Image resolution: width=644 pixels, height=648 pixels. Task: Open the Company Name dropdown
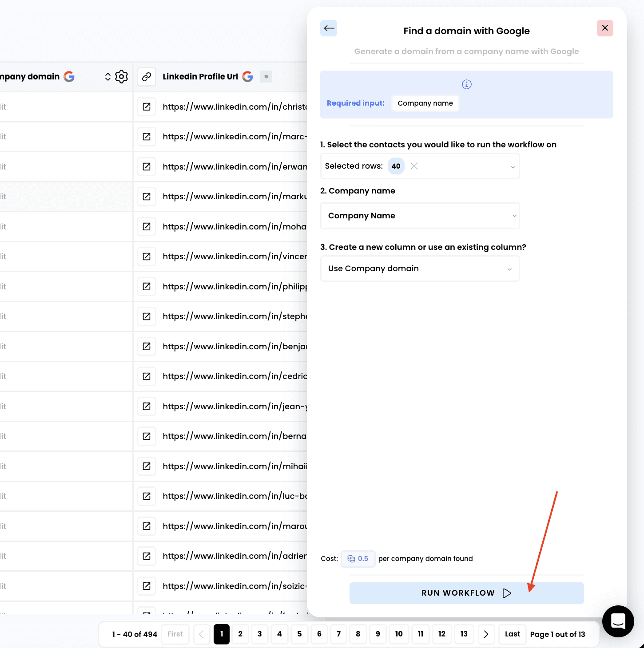coord(420,216)
